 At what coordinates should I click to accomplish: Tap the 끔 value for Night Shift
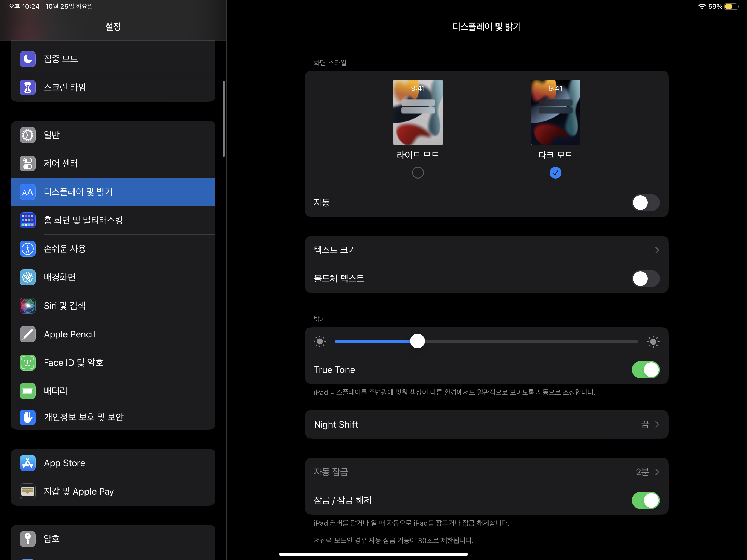(x=645, y=425)
